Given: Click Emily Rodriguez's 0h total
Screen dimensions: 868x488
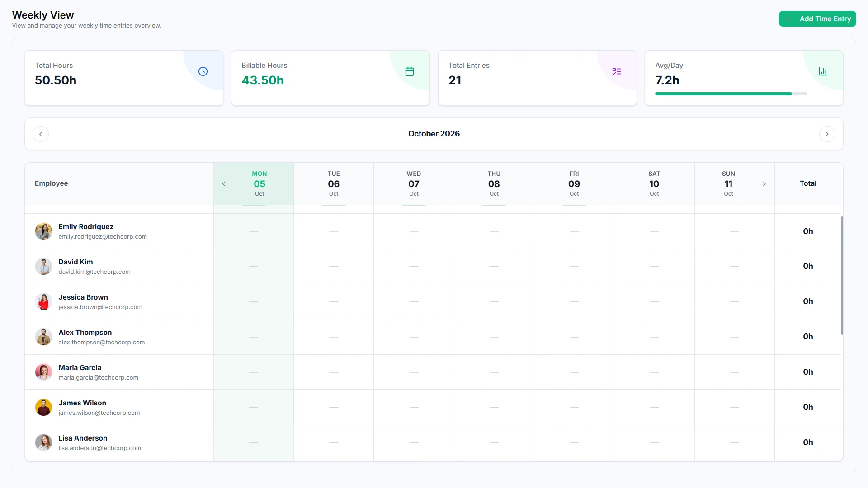Looking at the screenshot, I should [808, 231].
